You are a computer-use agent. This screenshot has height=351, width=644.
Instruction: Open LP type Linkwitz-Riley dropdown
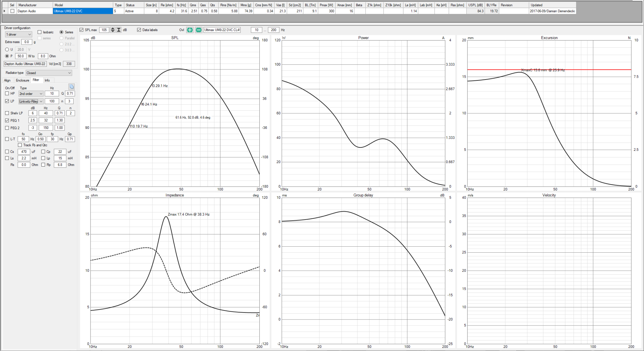tap(31, 101)
